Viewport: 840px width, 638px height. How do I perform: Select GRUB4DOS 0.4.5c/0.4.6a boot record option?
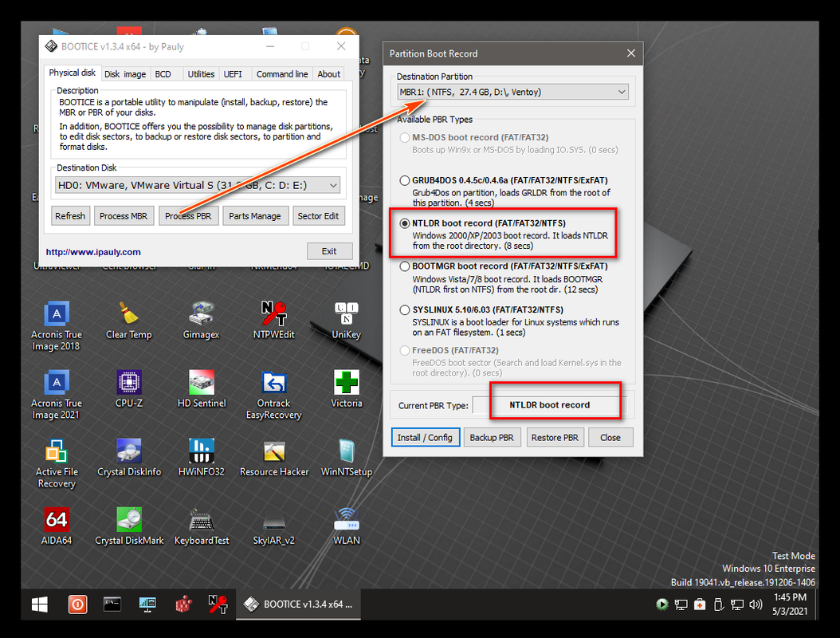click(405, 180)
